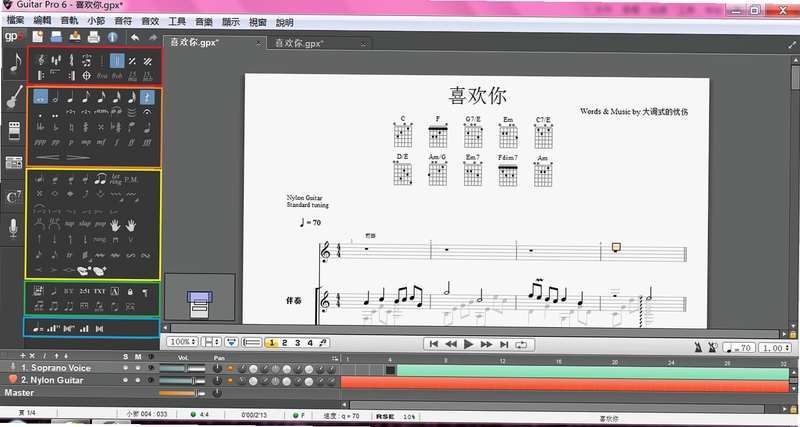Open the amplifier effects panel
The height and width of the screenshot is (427, 800).
14,131
